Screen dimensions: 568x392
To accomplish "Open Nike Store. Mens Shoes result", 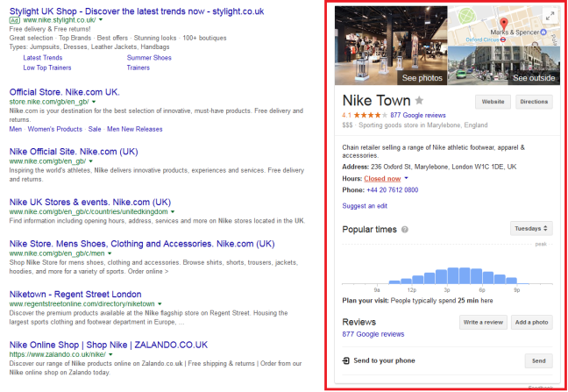I will [142, 244].
